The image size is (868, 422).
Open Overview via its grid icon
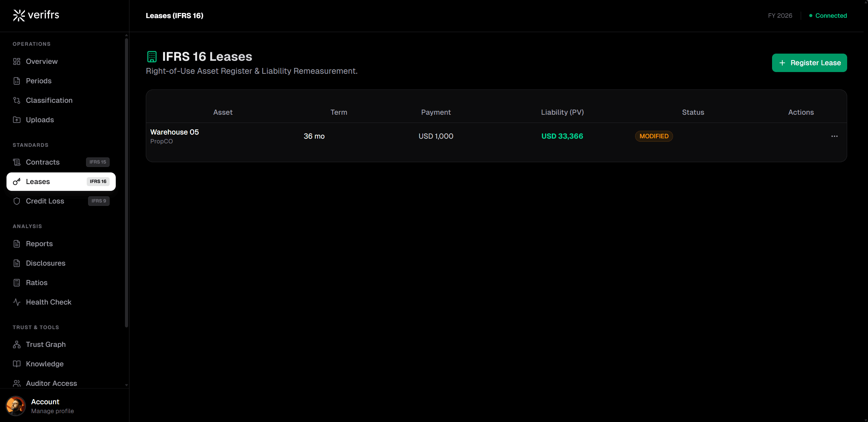(x=17, y=61)
